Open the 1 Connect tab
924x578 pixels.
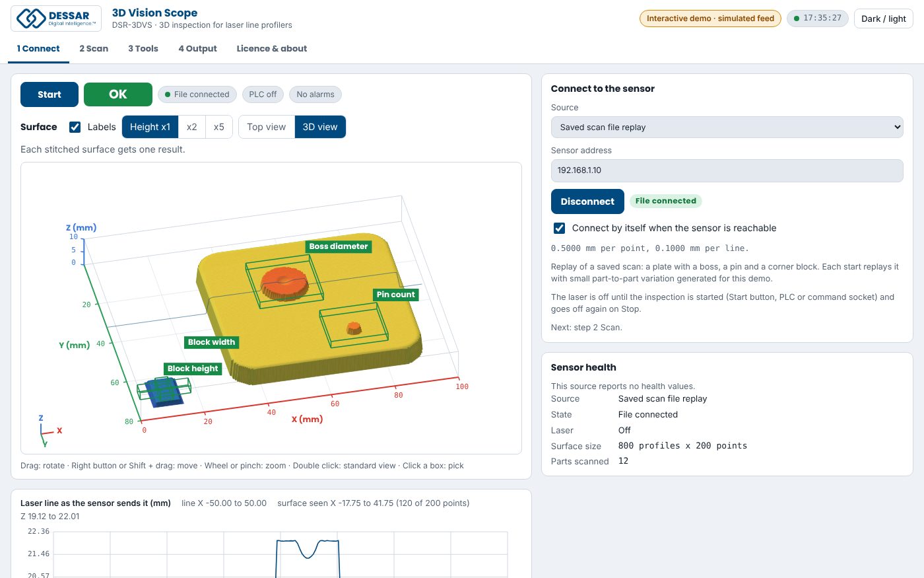[38, 48]
